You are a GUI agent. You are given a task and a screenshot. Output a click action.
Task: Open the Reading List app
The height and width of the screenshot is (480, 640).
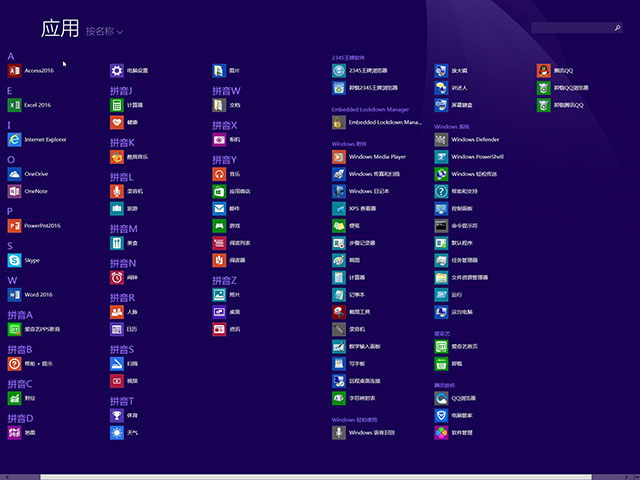point(231,243)
